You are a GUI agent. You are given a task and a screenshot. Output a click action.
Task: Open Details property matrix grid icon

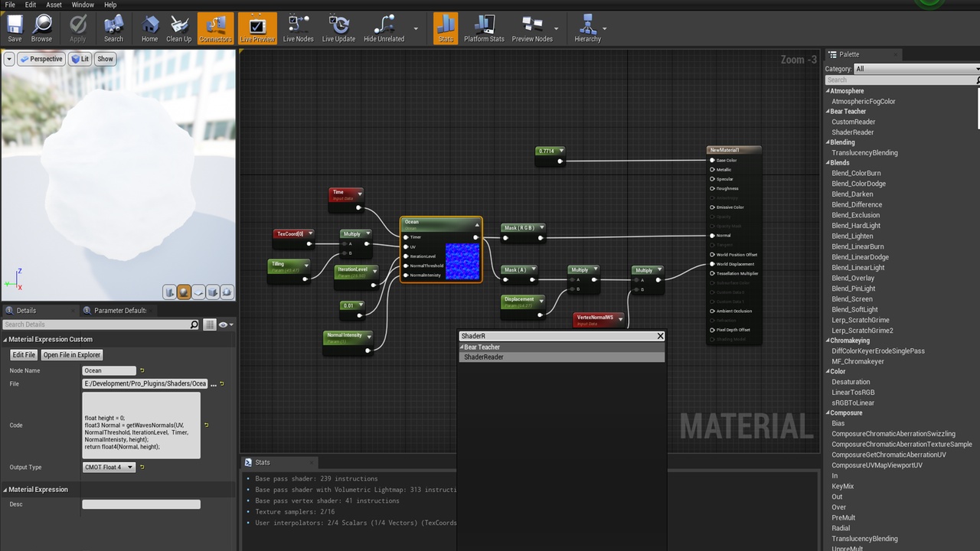click(210, 324)
